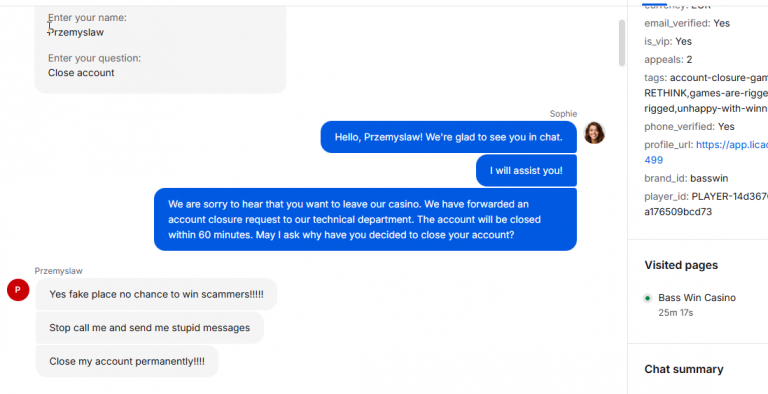Click Przemyslaw's red P avatar
Image resolution: width=768 pixels, height=394 pixels.
click(18, 290)
